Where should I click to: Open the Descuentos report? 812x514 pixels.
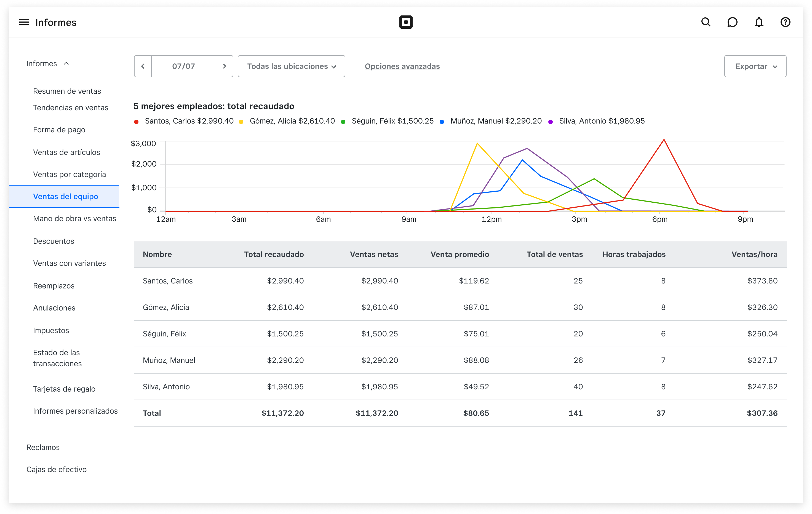(x=53, y=241)
